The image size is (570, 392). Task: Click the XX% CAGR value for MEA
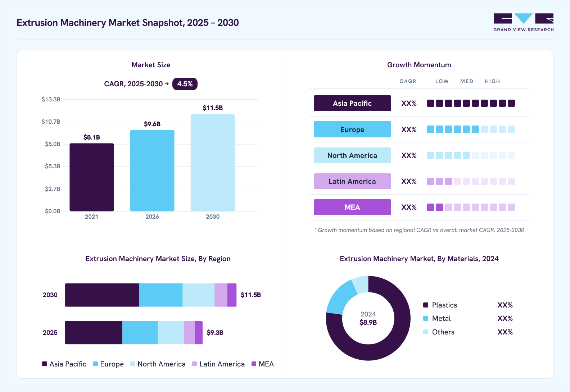(409, 207)
